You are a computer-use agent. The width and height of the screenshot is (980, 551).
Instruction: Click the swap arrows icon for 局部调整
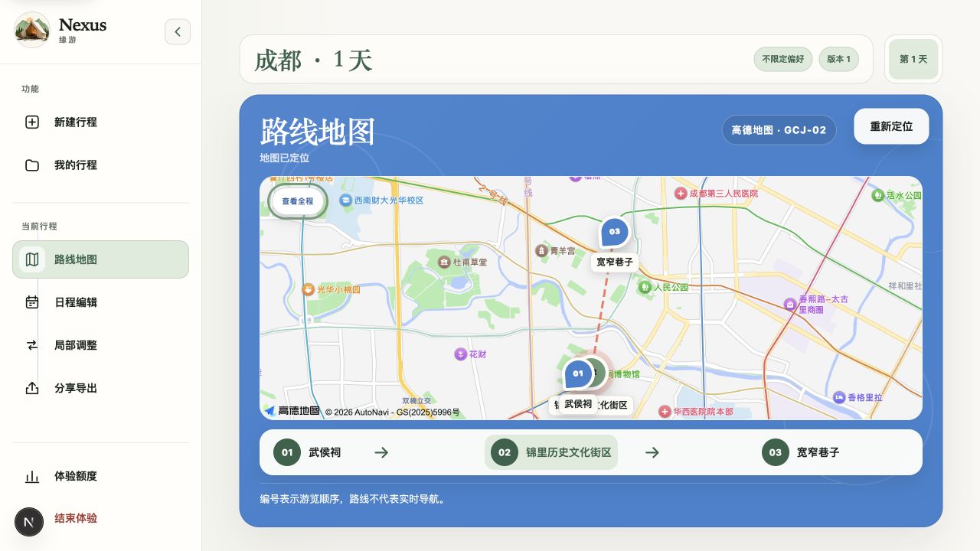click(x=32, y=345)
